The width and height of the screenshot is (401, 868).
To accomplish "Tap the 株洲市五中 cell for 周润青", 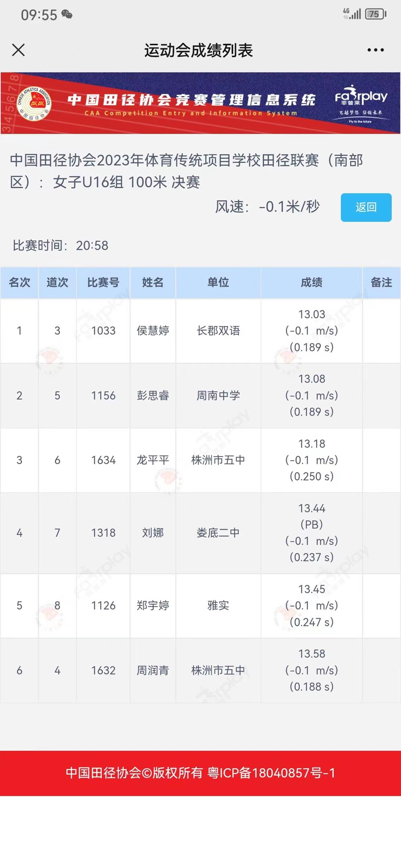I will 218,671.
